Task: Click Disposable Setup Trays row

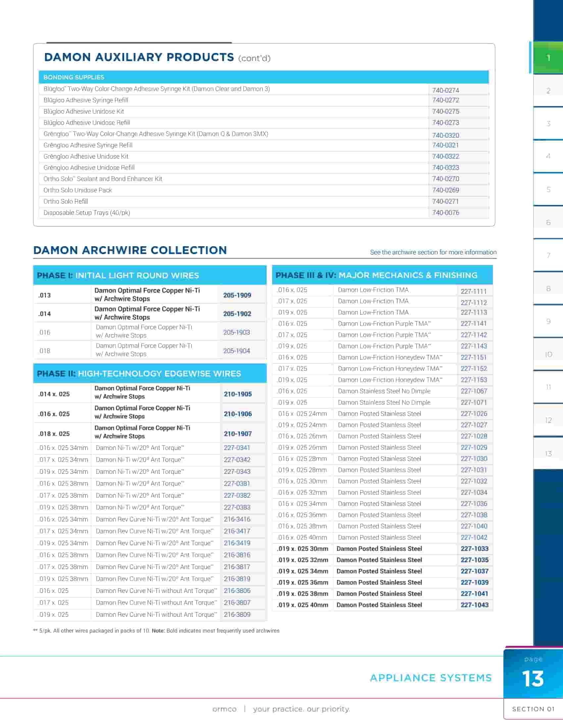Action: coord(264,213)
